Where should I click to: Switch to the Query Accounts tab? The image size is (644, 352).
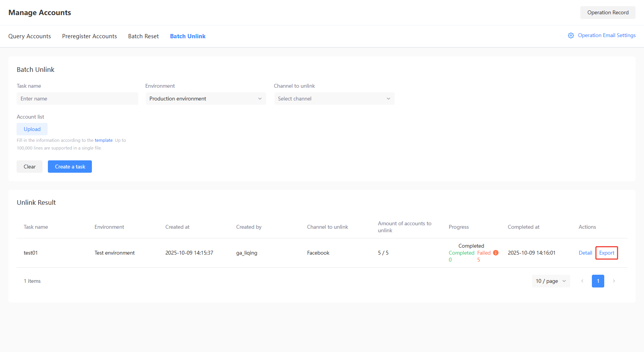(30, 36)
